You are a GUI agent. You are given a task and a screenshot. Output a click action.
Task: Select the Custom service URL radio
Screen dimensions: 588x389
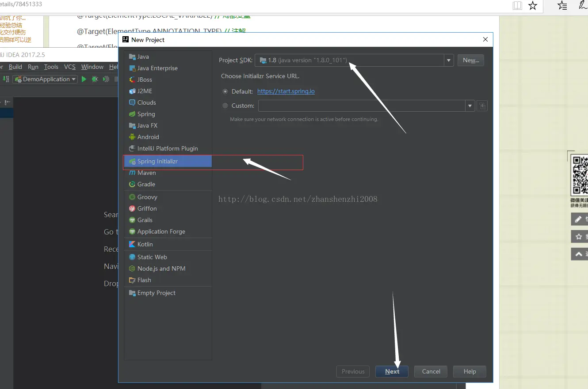pyautogui.click(x=225, y=106)
